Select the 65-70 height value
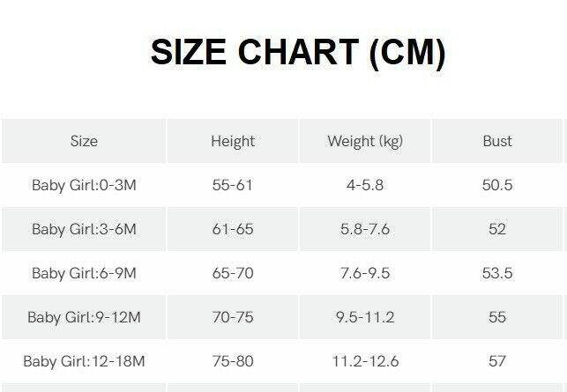This screenshot has width=567, height=392. click(x=233, y=273)
